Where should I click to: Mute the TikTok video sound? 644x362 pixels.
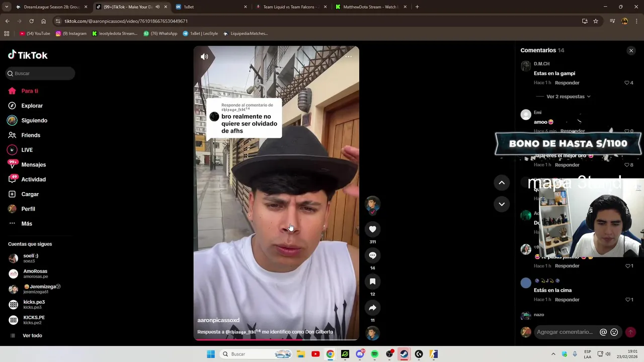coord(204,57)
